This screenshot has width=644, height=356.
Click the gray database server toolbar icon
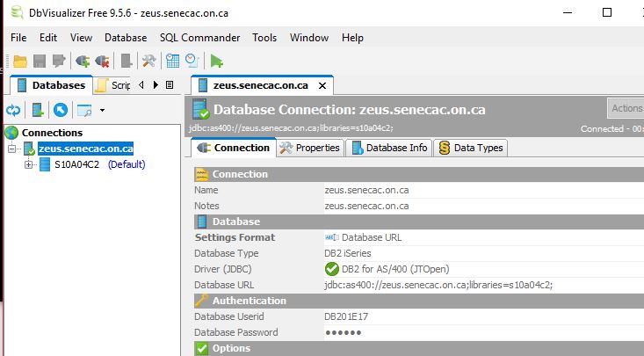127,61
